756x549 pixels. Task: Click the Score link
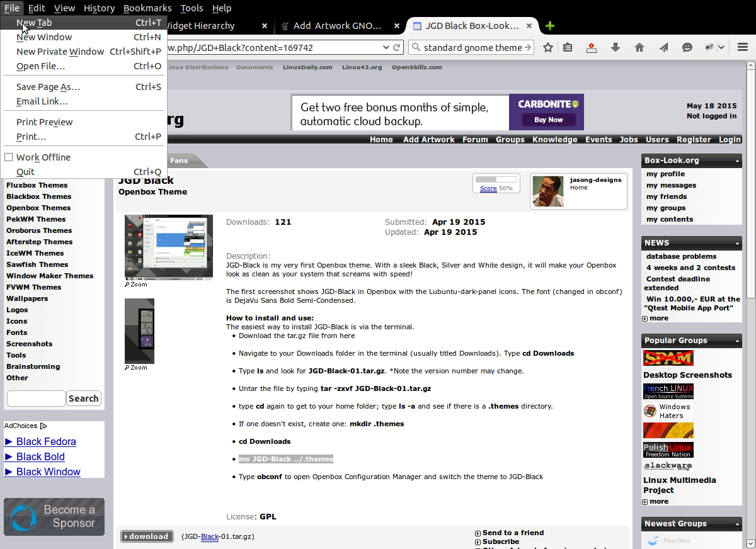coord(488,188)
